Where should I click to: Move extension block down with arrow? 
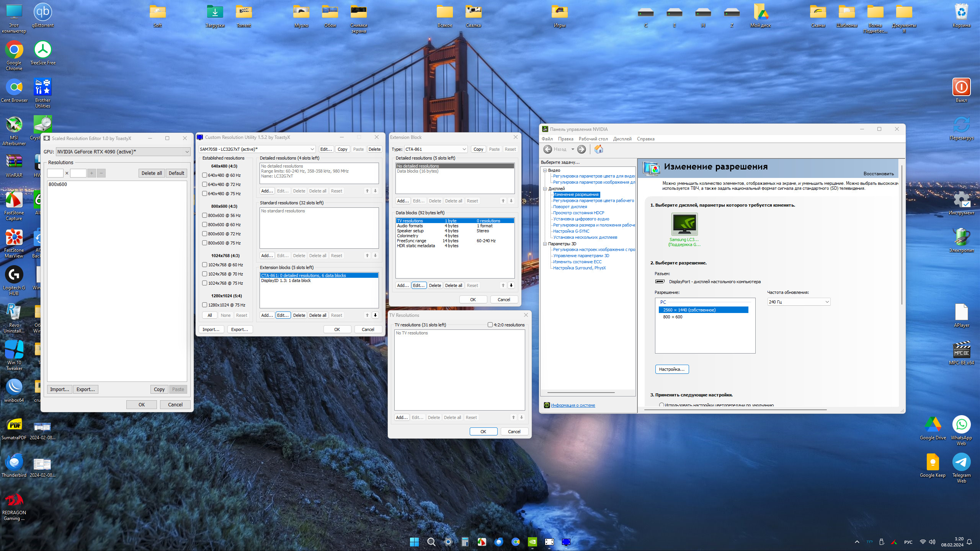tap(375, 315)
